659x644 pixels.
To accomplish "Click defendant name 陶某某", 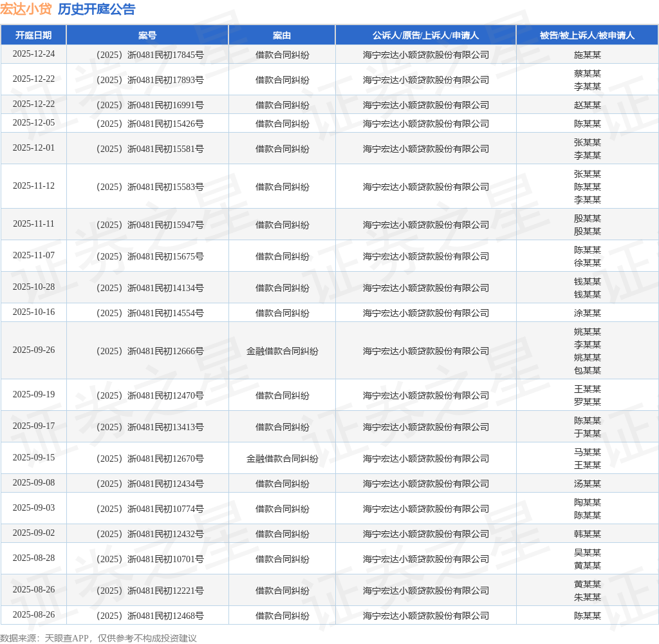I will click(x=587, y=502).
